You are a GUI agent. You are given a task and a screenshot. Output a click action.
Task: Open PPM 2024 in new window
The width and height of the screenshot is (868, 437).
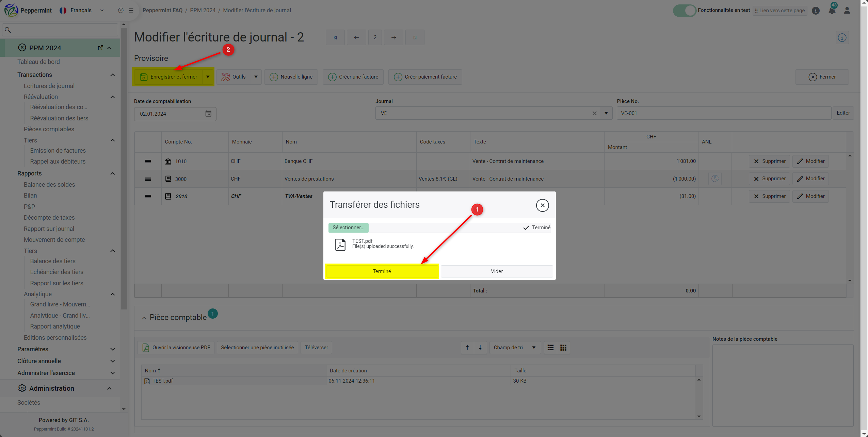100,48
